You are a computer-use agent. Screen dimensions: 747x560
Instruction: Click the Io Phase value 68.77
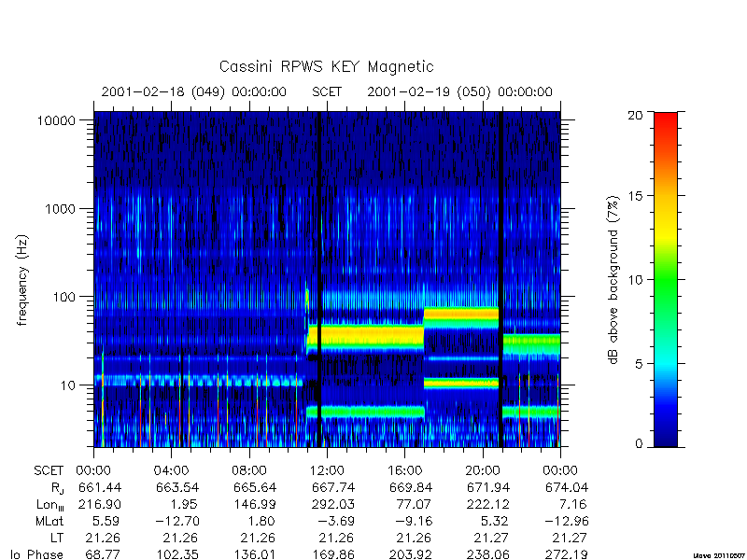click(103, 554)
